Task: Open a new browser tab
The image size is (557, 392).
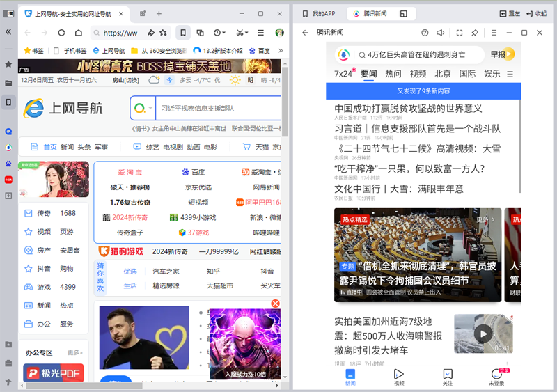Action: tap(159, 14)
